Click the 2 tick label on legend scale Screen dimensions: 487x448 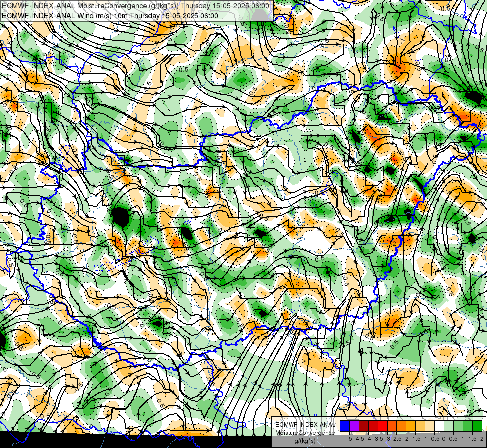[482, 439]
